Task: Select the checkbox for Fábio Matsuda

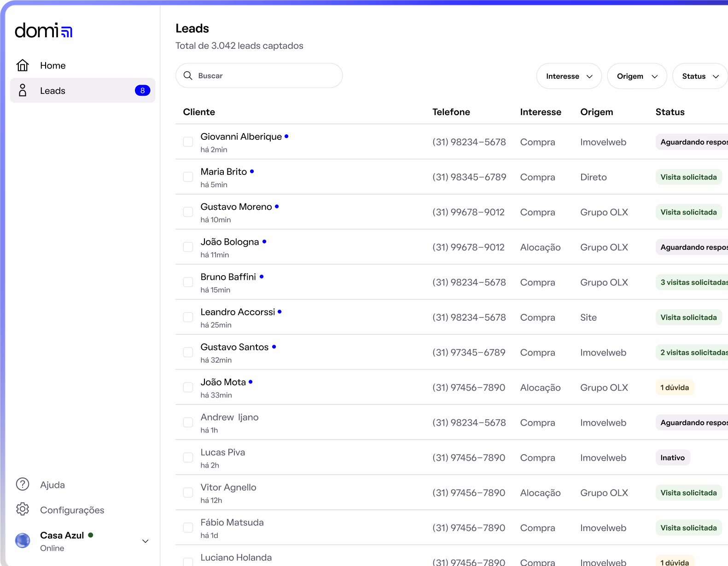Action: point(188,527)
